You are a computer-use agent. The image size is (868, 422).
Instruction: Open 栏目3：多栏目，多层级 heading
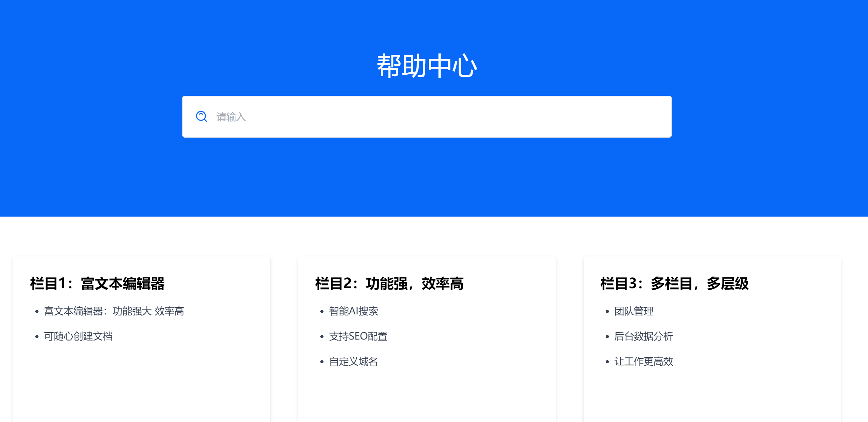[x=674, y=283]
